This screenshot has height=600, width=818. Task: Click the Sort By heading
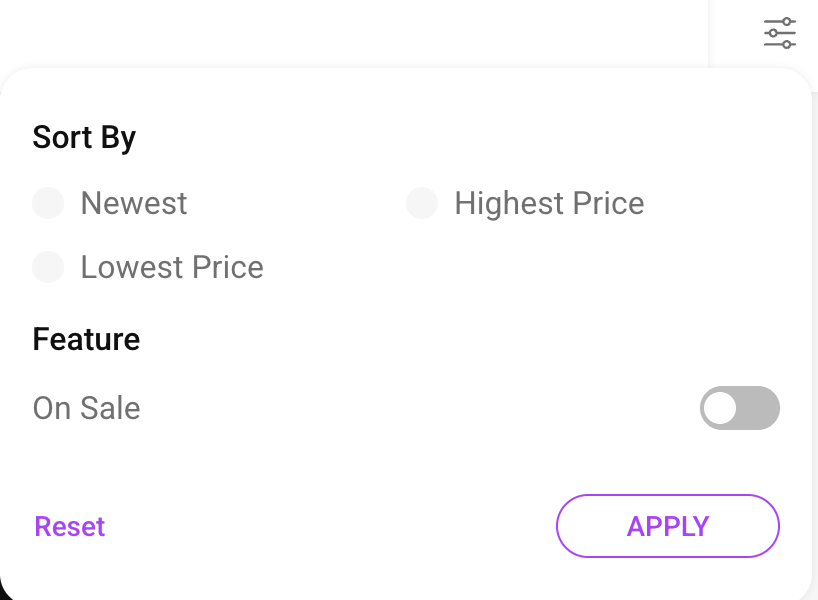click(84, 137)
